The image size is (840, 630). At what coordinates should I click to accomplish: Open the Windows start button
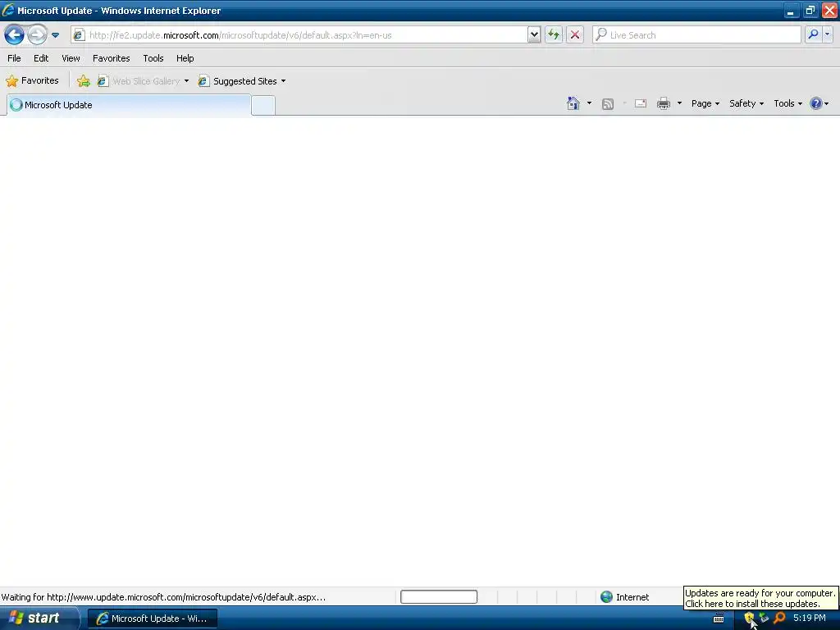[38, 619]
